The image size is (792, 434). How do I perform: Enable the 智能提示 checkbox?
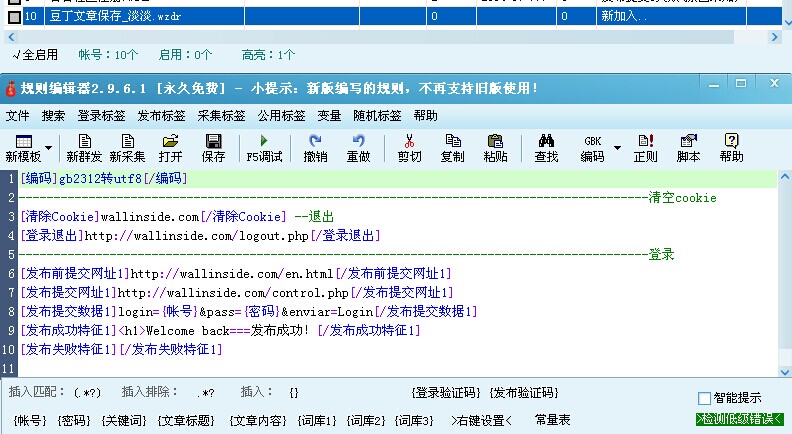[705, 398]
